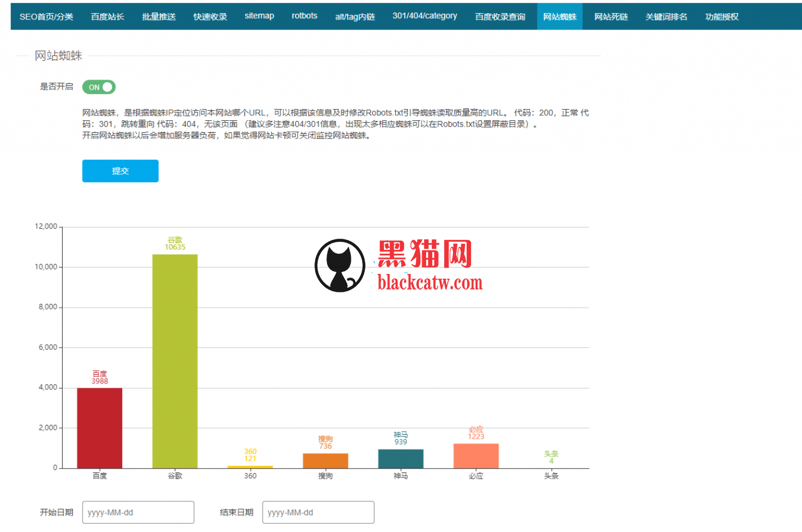Go to 百度收录查询 tab

pyautogui.click(x=500, y=16)
